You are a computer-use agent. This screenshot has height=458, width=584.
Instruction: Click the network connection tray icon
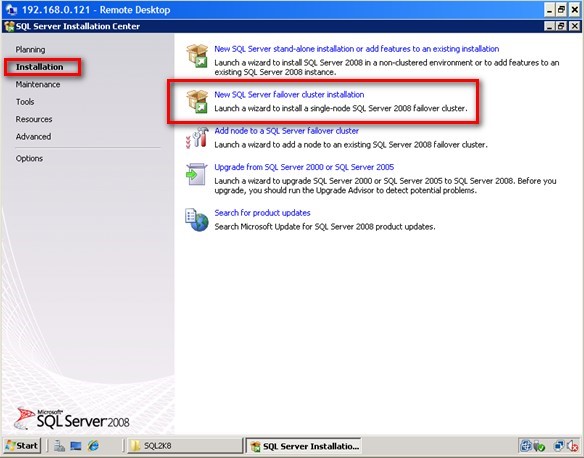pos(559,446)
